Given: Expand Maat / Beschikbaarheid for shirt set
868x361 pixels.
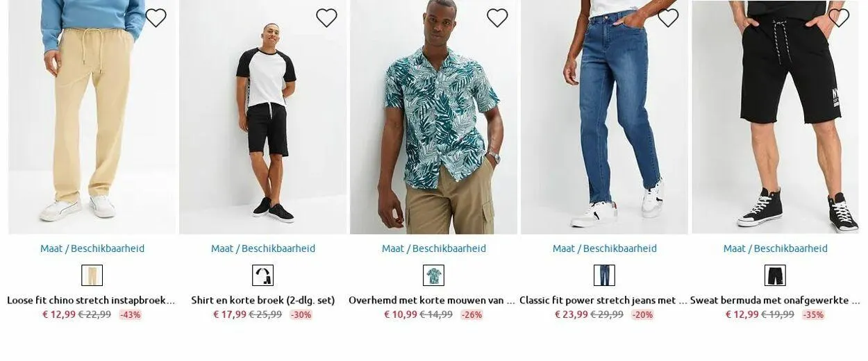Looking at the screenshot, I should [x=263, y=249].
